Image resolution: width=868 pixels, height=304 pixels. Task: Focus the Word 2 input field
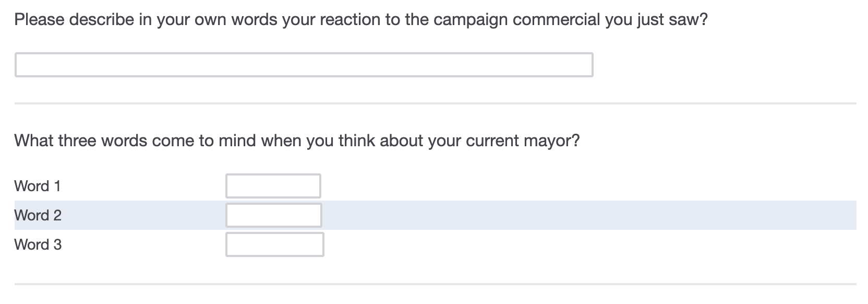click(273, 215)
